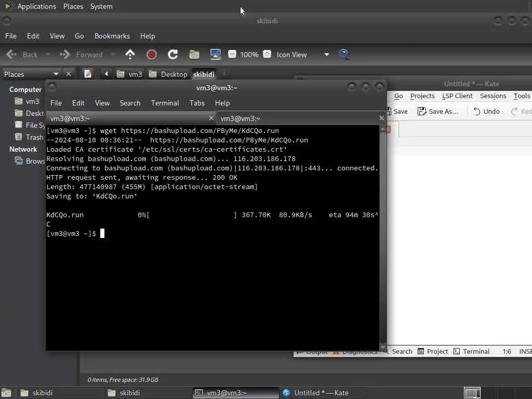The width and height of the screenshot is (532, 399).
Task: Open the file manager File menu
Action: coord(11,36)
